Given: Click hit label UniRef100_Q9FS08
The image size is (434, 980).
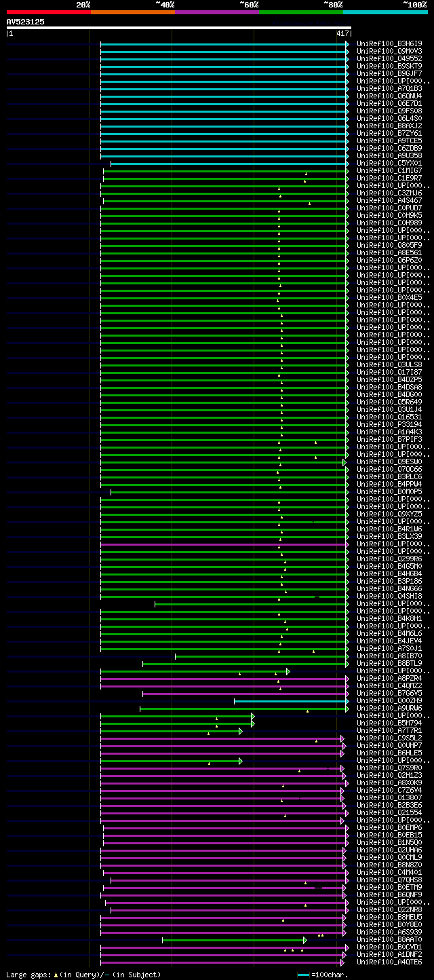Looking at the screenshot, I should (x=389, y=111).
